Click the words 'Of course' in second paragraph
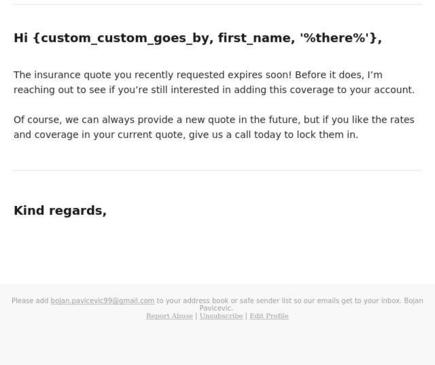This screenshot has height=365, width=435. coord(37,120)
